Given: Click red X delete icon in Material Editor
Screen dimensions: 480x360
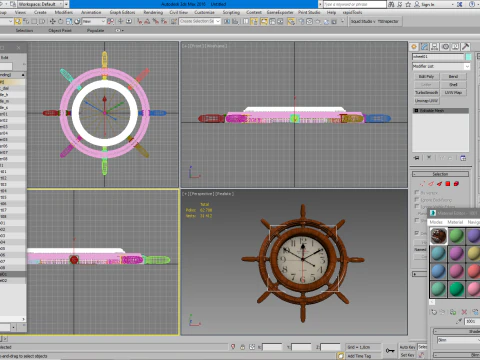Looking at the screenshot, I should point(464,312).
